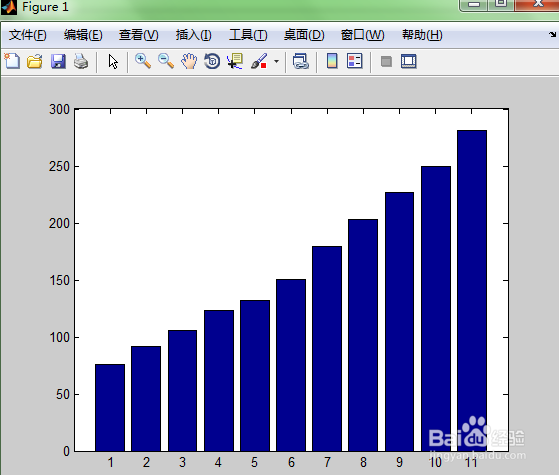Activate the Zoom Out magnifier tool
The width and height of the screenshot is (559, 475).
coord(166,61)
